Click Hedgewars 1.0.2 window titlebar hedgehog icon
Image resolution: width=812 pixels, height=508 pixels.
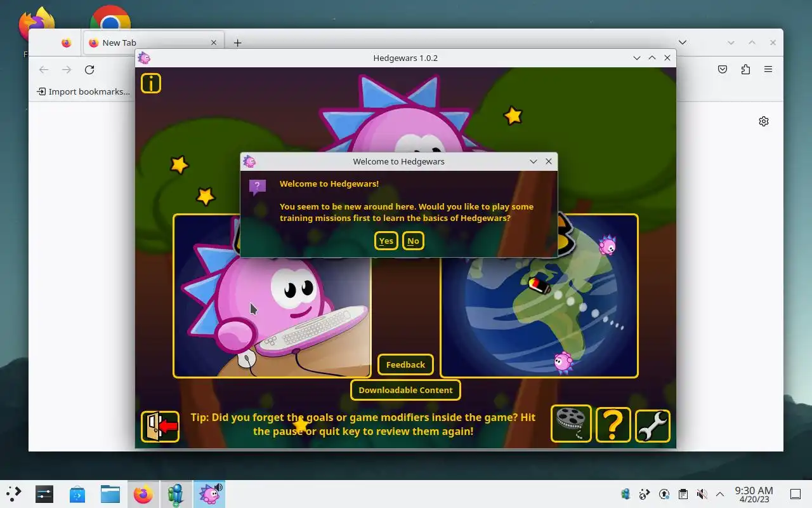(x=144, y=58)
